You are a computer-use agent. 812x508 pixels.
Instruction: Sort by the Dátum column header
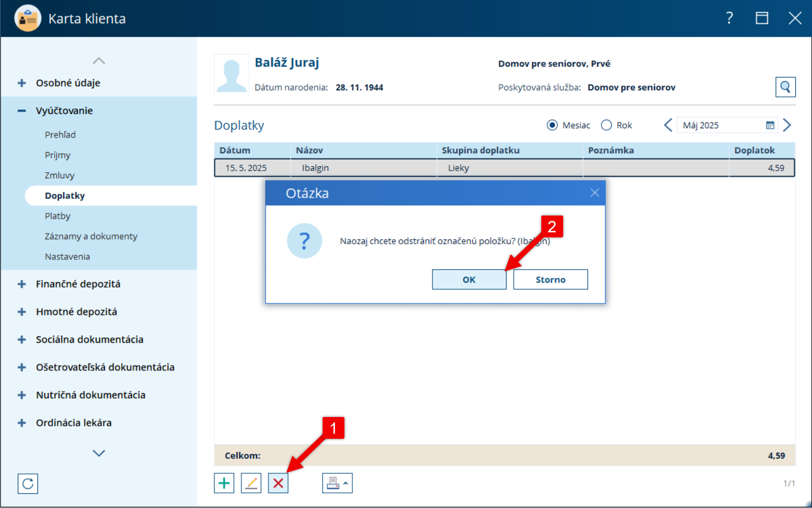[252, 150]
